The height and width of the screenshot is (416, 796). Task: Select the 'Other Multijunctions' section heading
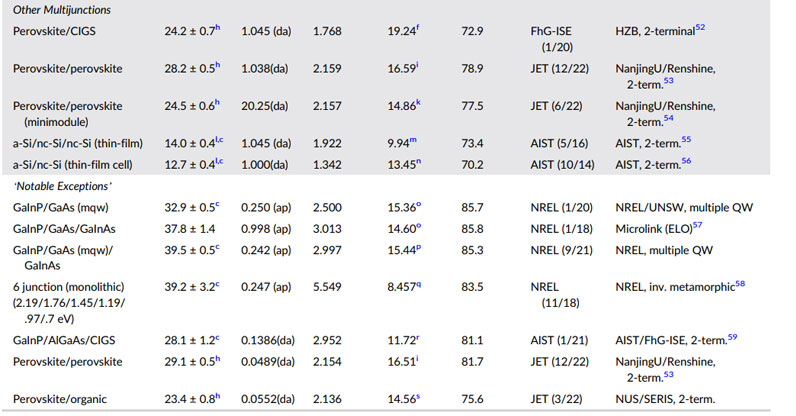pos(62,10)
